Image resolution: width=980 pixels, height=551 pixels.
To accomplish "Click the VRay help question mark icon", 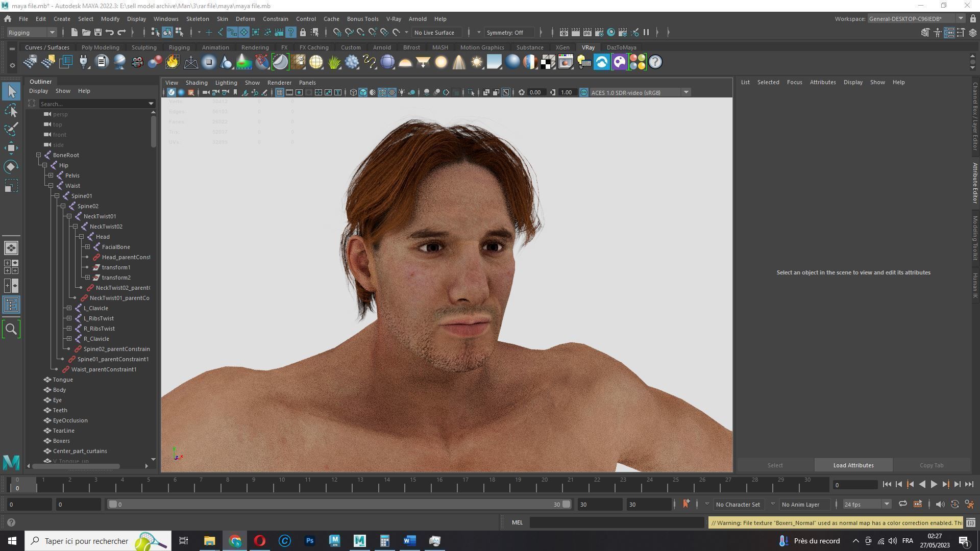I will click(x=655, y=62).
